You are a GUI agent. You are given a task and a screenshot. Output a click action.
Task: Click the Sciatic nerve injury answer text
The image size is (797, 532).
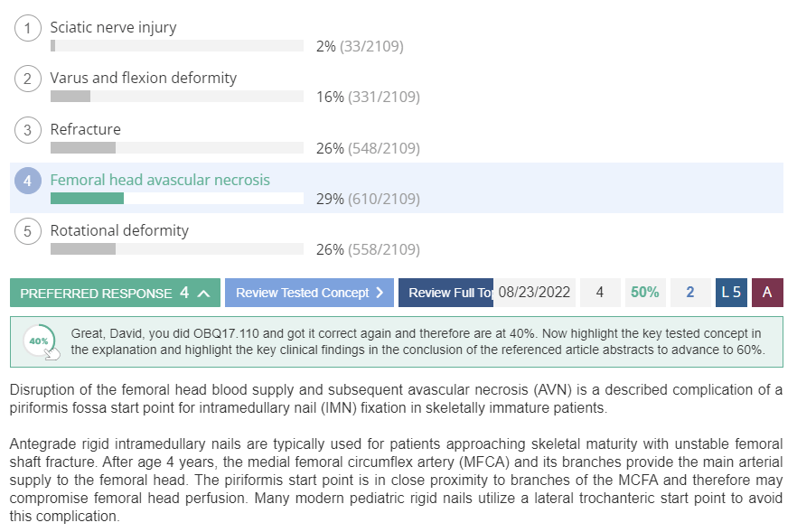[x=113, y=27]
